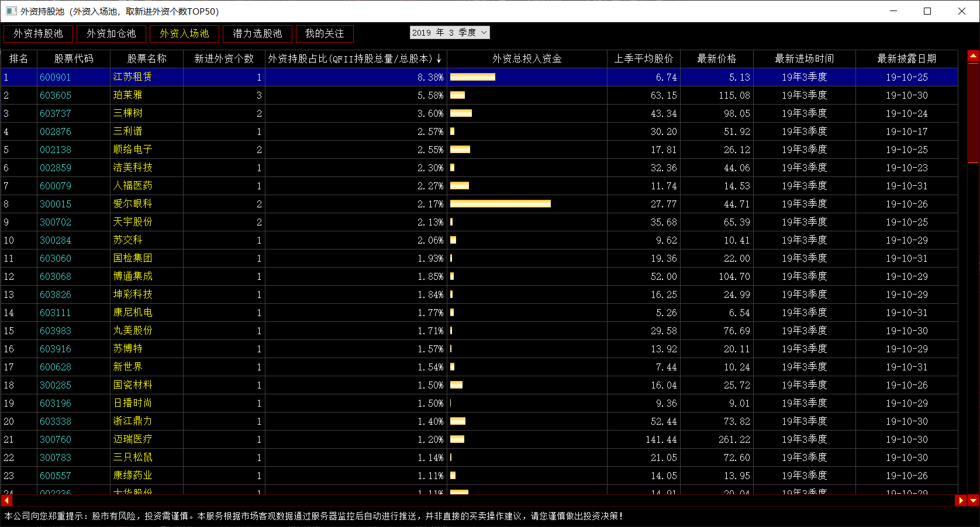Select the 迈瑞医疗 stock name
The image size is (980, 527).
[133, 439]
